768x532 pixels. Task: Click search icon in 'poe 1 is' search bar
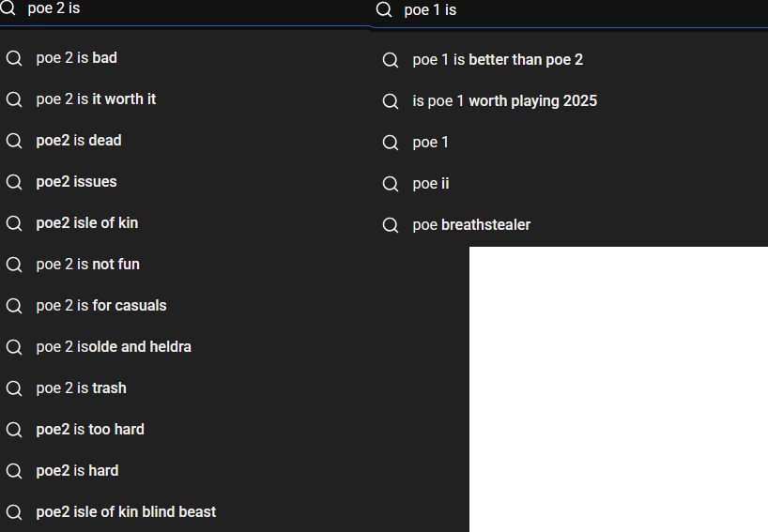(x=384, y=9)
